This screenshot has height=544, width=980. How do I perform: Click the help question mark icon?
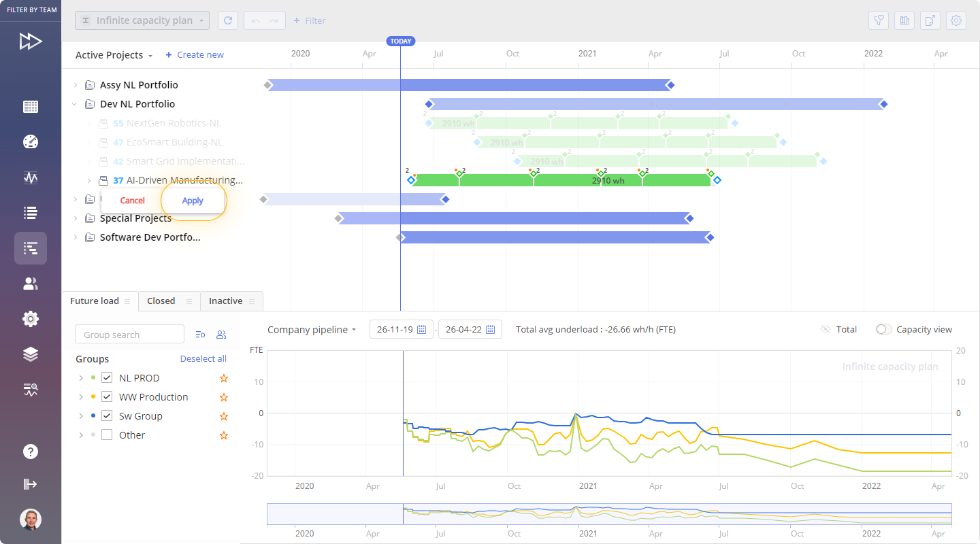[x=31, y=452]
